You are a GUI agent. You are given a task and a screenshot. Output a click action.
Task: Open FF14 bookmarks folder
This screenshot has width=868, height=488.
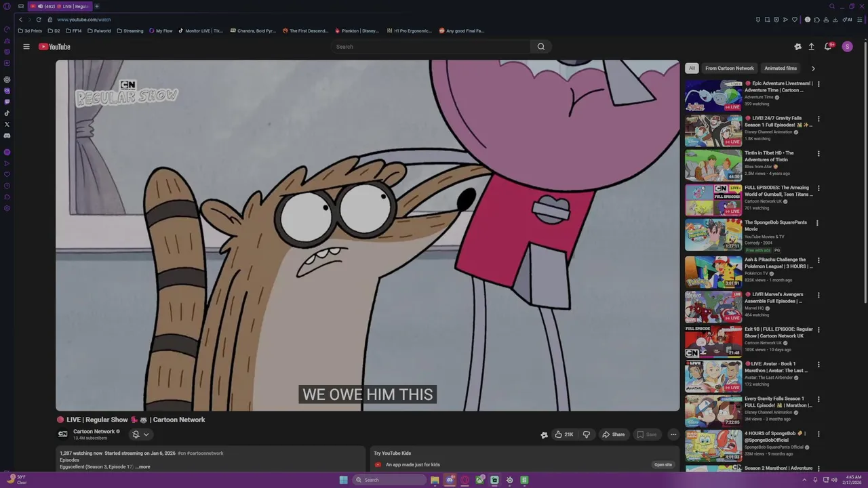pyautogui.click(x=73, y=30)
